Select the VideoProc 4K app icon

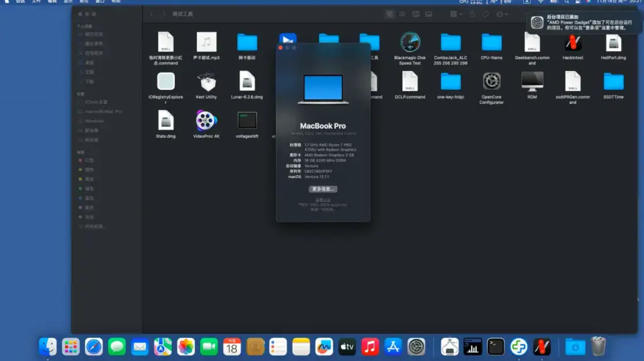[x=206, y=120]
